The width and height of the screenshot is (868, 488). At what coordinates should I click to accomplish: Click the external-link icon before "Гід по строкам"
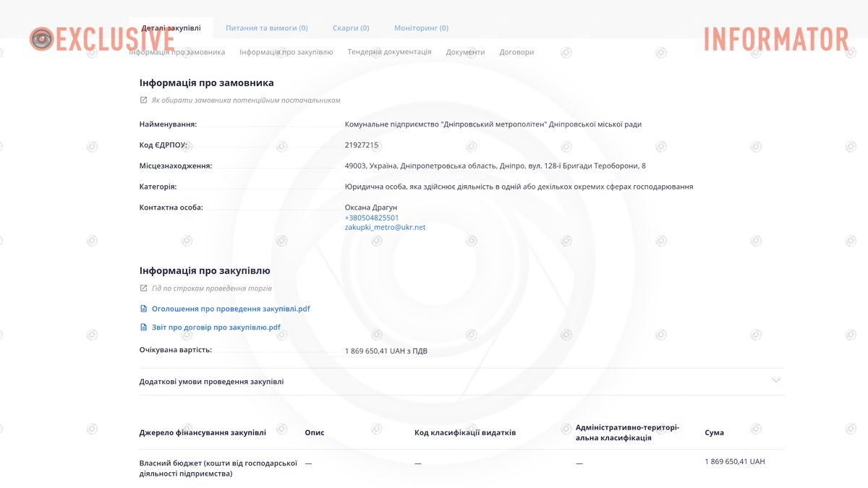143,288
